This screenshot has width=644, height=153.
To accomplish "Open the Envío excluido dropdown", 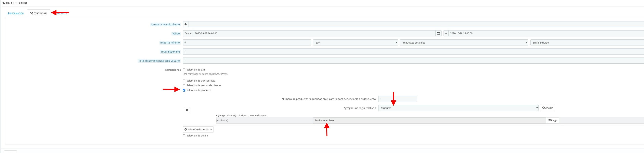I will (587, 43).
